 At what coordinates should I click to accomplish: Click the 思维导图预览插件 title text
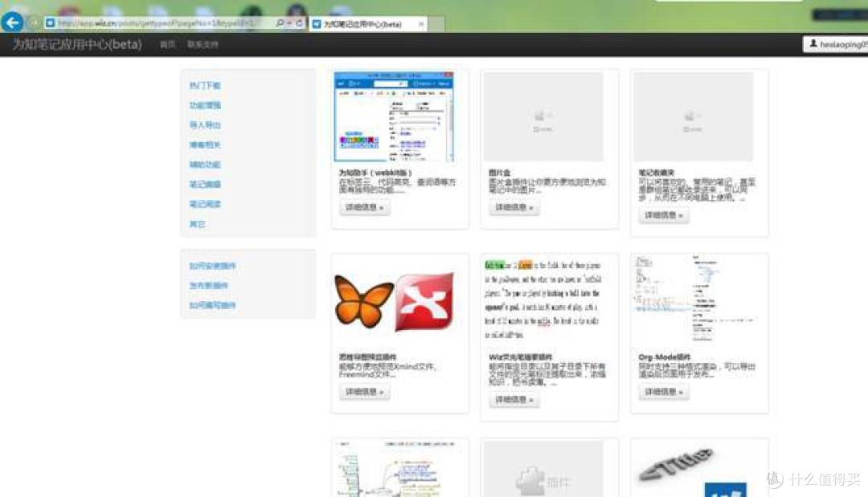pyautogui.click(x=367, y=357)
